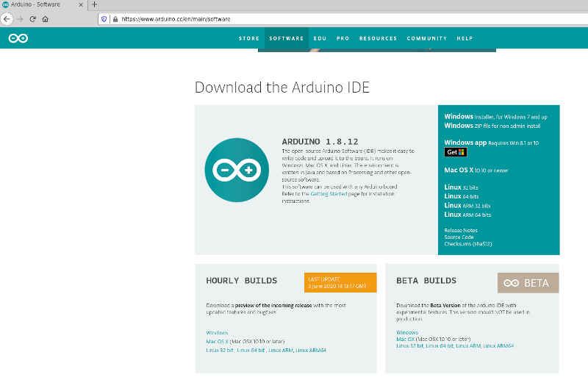Click the tracking protection shield icon
The height and width of the screenshot is (391, 588).
[104, 19]
